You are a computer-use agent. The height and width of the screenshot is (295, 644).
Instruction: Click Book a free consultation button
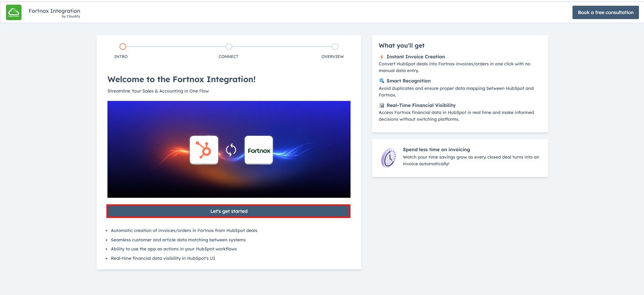[605, 12]
